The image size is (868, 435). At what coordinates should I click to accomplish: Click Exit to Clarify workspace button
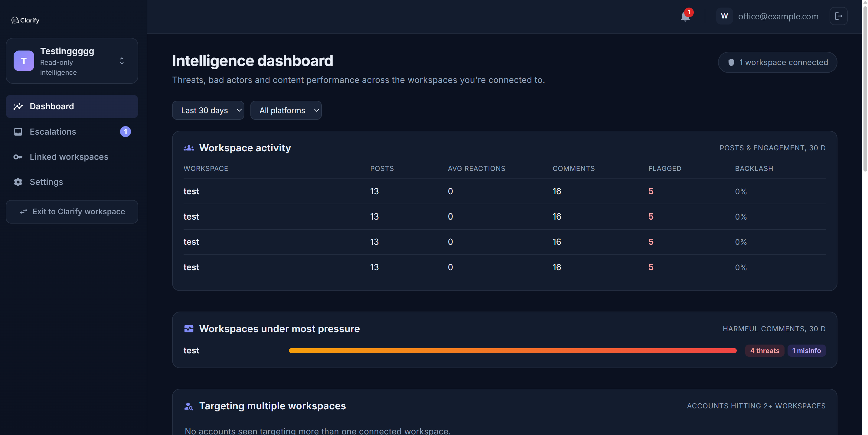pyautogui.click(x=72, y=212)
